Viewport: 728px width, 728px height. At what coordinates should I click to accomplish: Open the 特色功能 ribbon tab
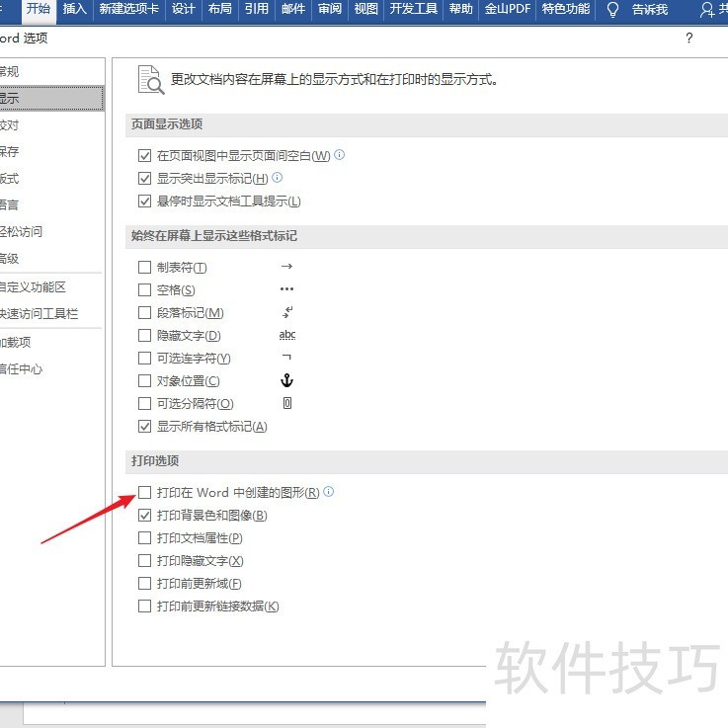click(x=565, y=9)
